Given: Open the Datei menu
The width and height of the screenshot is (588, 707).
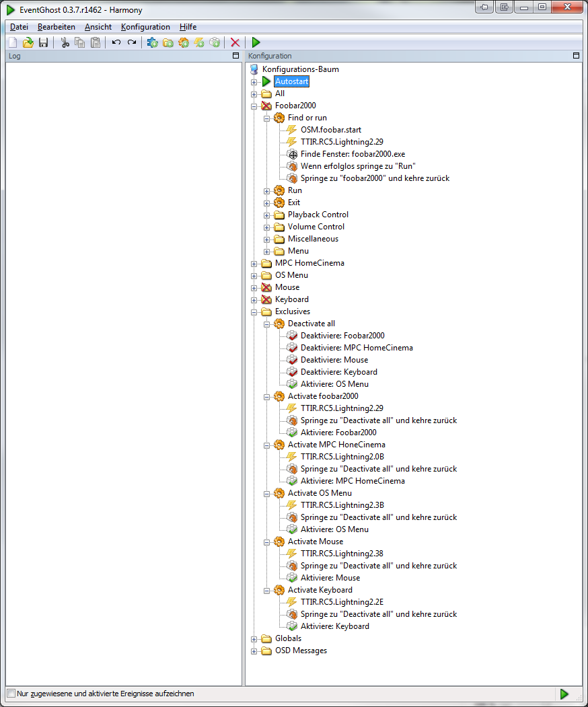Looking at the screenshot, I should 19,27.
